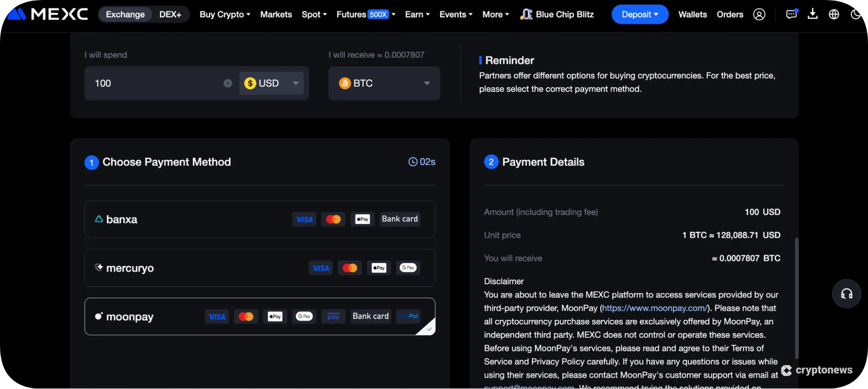
Task: Click the Samsung Pay icon on moonpay row
Action: point(333,317)
